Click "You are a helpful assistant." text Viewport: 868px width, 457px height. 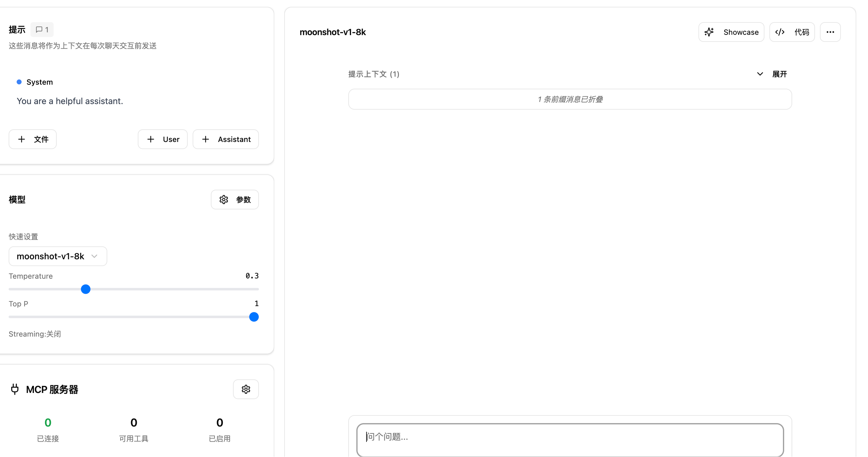click(70, 101)
